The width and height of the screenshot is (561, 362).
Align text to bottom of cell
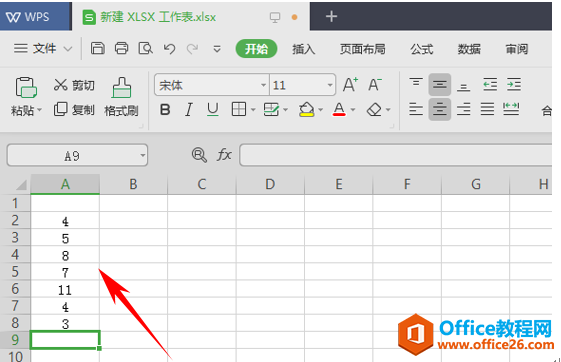pos(464,86)
